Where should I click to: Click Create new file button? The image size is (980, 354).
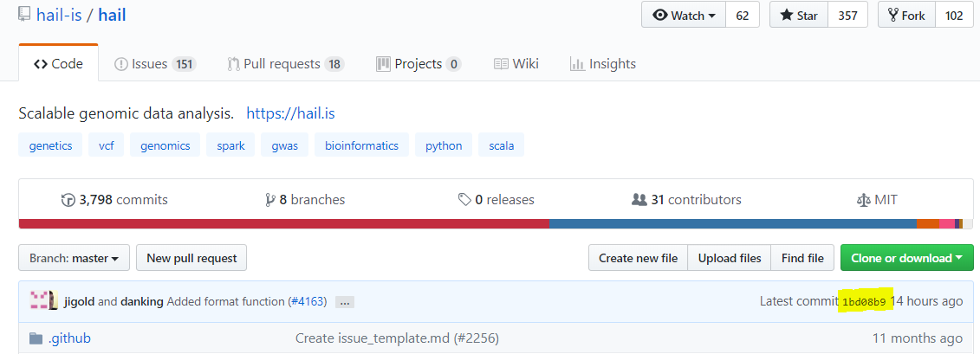[x=638, y=258]
